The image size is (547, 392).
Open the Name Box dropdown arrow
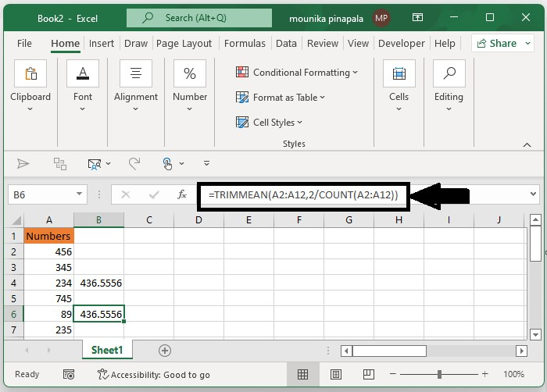coord(79,194)
